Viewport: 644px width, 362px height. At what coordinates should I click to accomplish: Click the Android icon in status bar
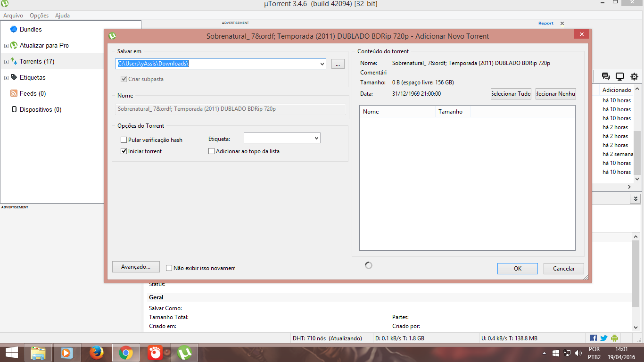614,338
